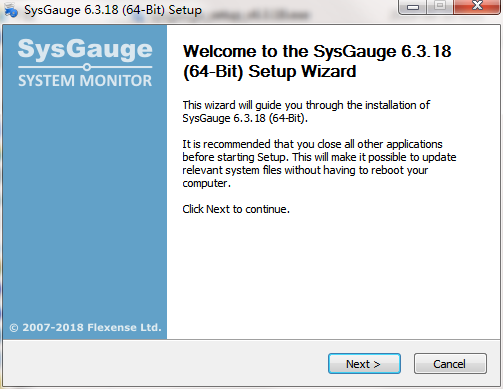Click the paragraph starting 'This wizard will guide'

(306, 112)
